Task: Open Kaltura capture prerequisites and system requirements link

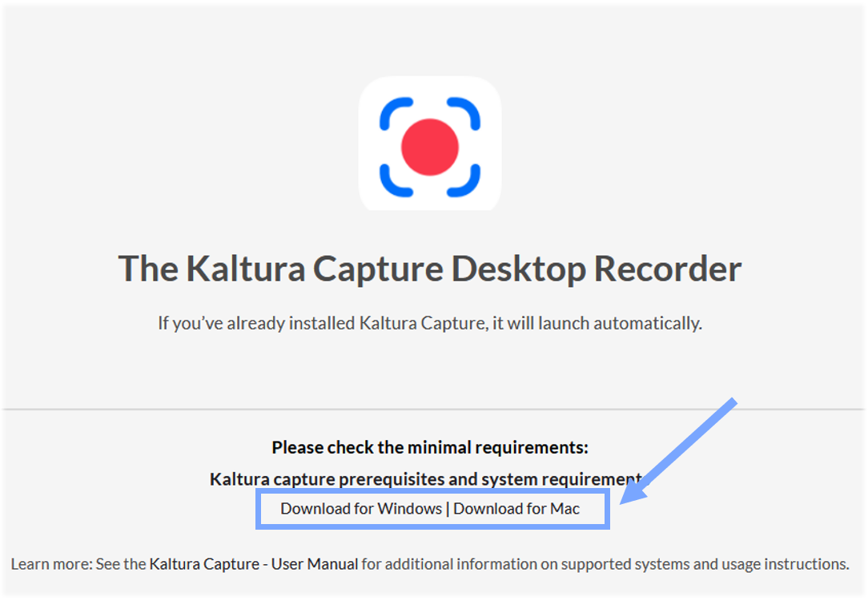Action: click(429, 479)
